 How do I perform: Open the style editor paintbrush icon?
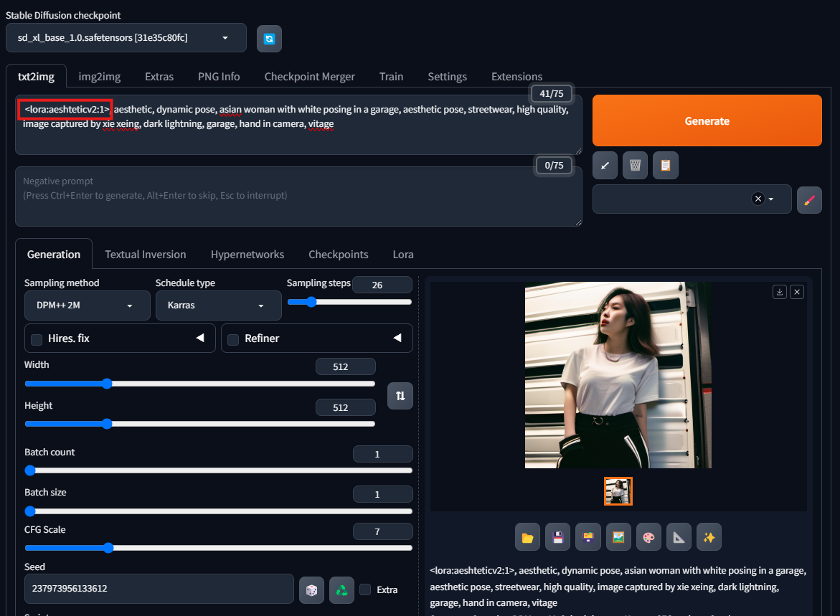tap(809, 200)
